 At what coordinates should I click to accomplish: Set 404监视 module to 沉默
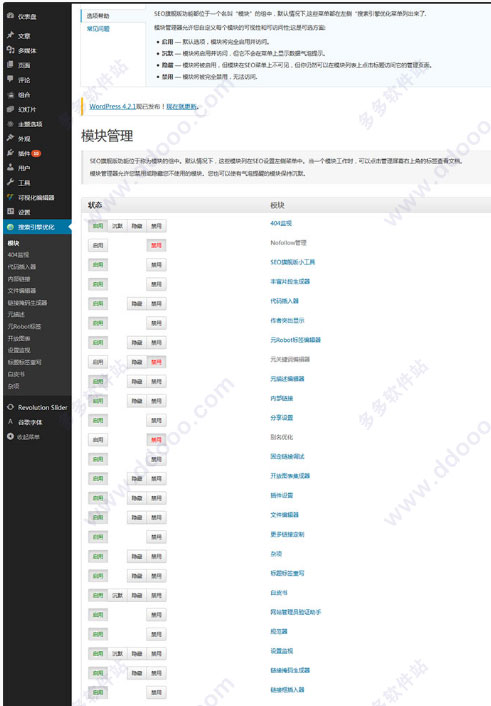tap(117, 226)
